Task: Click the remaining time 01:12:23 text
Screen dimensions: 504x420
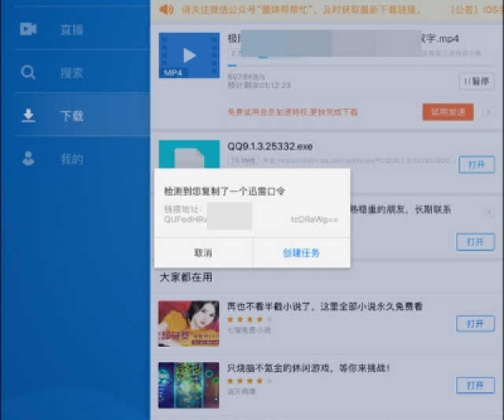Action: click(259, 85)
